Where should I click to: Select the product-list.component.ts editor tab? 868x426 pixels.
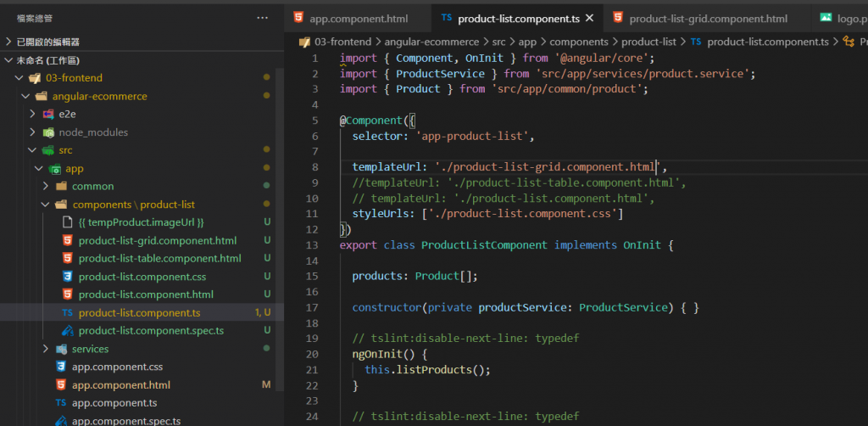[518, 19]
